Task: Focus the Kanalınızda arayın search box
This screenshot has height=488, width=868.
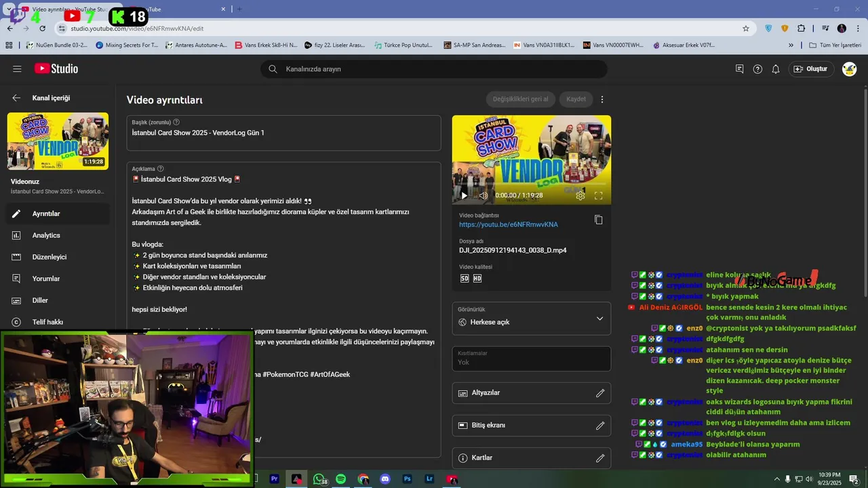Action: (x=434, y=69)
